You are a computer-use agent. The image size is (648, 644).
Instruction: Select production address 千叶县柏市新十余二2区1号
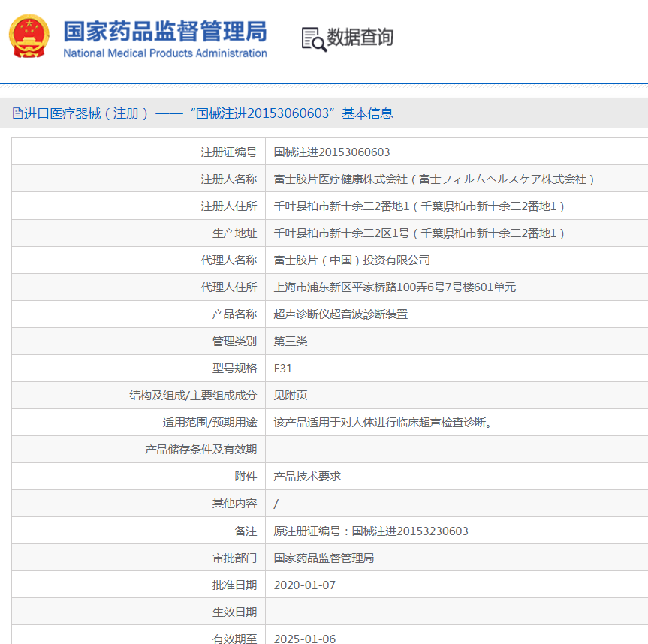pos(342,233)
